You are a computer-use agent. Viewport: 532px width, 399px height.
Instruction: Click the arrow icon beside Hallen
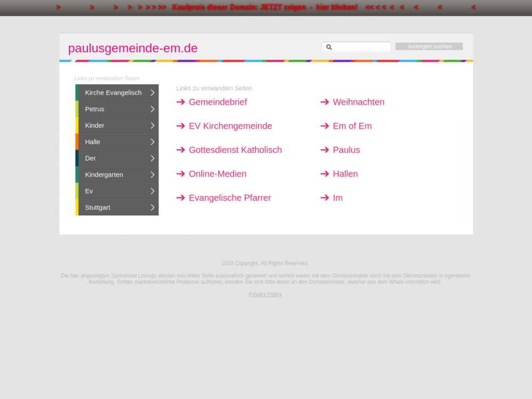[325, 174]
